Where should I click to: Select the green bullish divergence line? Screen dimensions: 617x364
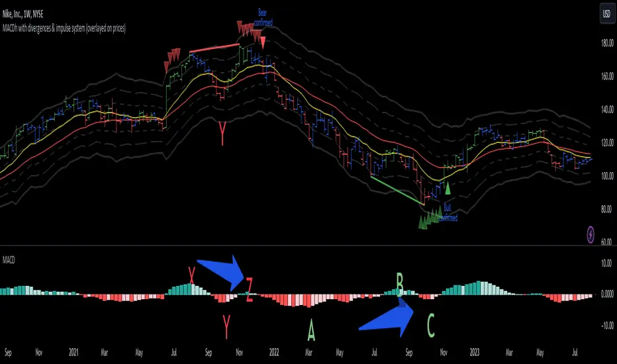point(397,191)
